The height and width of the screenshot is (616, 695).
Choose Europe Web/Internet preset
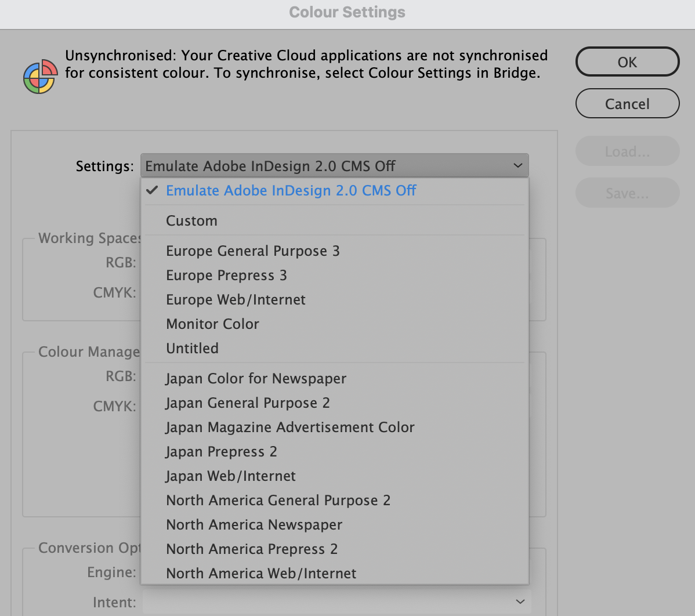pos(236,300)
